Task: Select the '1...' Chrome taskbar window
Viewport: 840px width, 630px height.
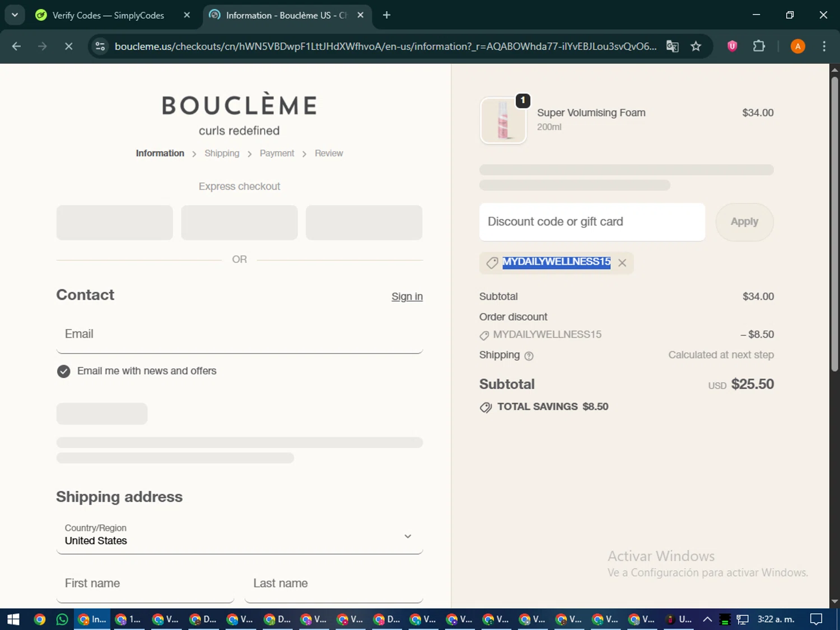Action: coord(129,619)
